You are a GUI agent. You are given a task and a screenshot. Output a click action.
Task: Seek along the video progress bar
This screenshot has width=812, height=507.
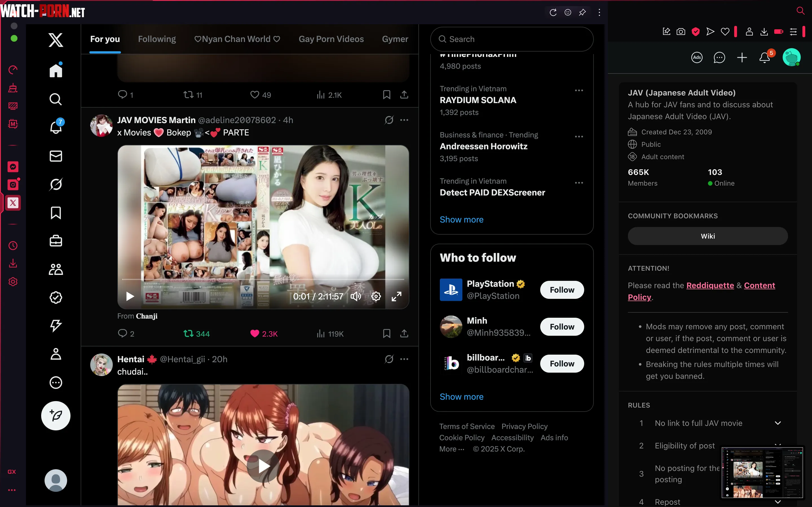[x=263, y=279]
